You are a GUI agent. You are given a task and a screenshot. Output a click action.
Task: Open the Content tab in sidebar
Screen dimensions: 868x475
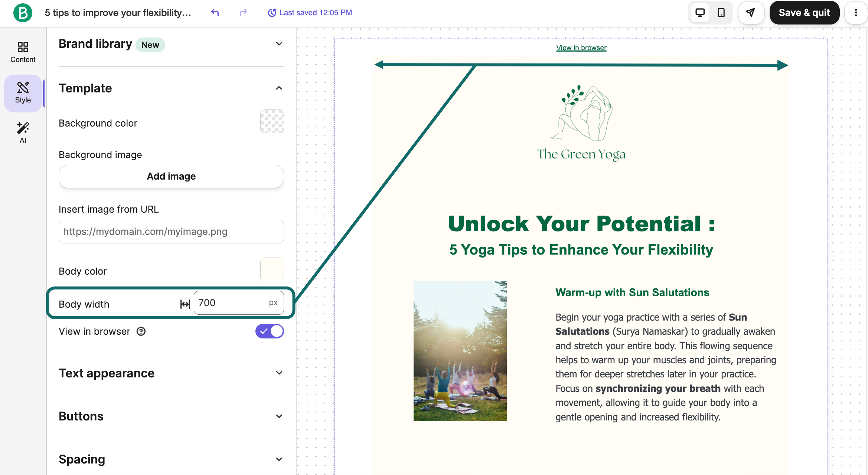click(23, 52)
